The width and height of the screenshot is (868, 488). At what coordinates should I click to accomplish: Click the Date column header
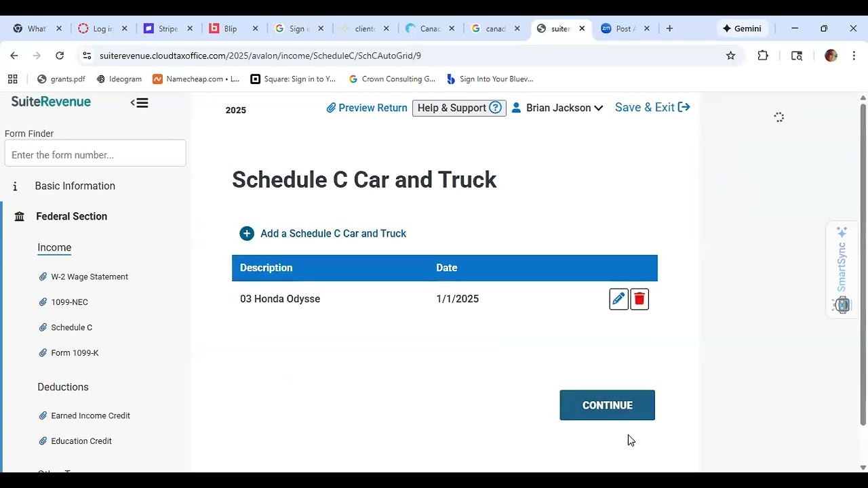[447, 268]
